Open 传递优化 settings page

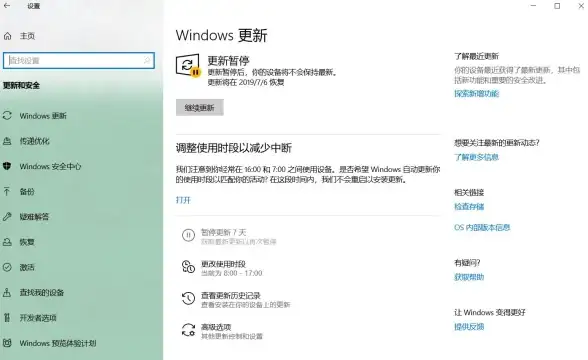coord(34,141)
